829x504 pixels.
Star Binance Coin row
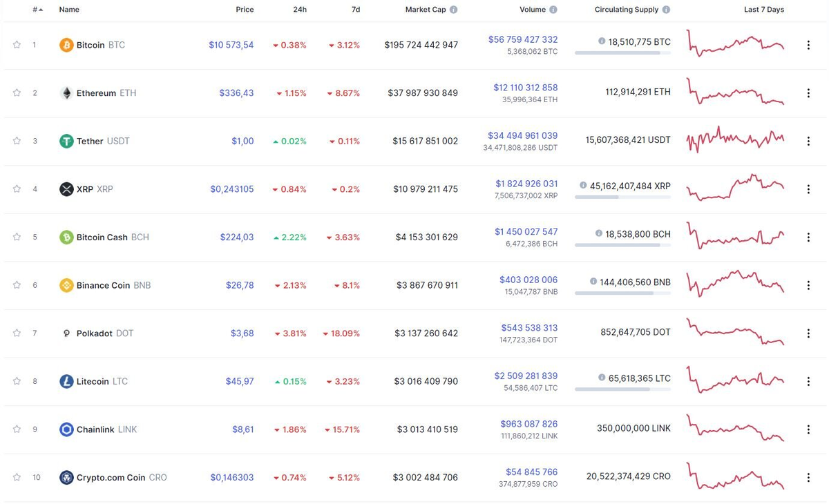(17, 284)
